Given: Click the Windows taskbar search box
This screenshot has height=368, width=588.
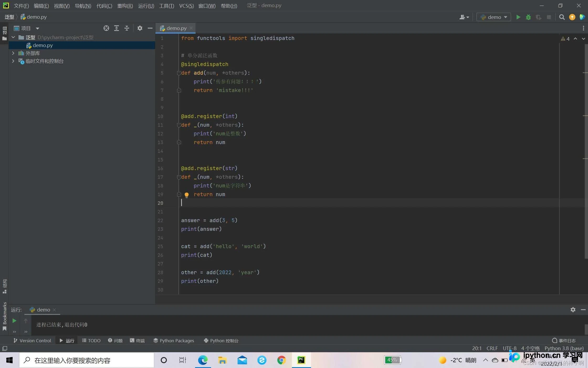Looking at the screenshot, I should (x=87, y=360).
